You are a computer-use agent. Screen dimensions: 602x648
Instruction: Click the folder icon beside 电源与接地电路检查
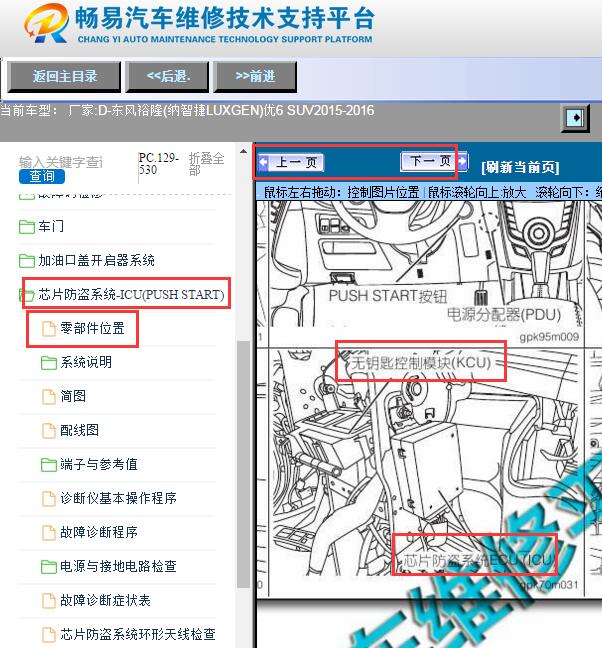[x=49, y=567]
